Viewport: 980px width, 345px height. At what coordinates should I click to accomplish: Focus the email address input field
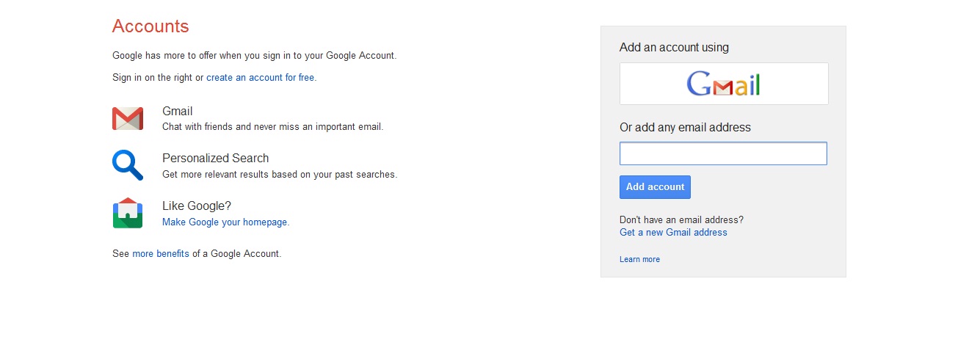coord(723,153)
